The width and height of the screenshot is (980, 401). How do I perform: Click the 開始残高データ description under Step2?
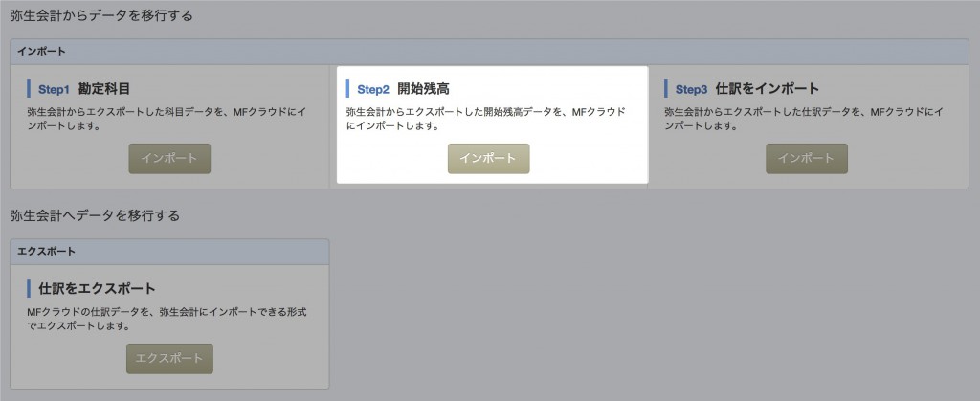point(485,119)
